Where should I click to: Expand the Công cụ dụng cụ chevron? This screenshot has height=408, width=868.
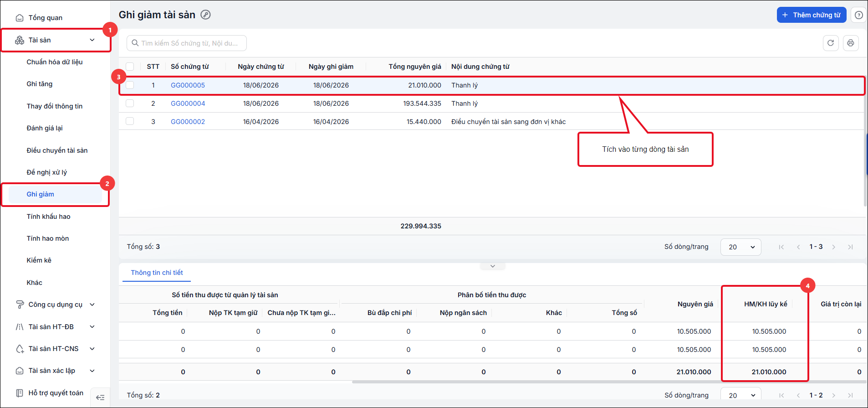pyautogui.click(x=92, y=305)
